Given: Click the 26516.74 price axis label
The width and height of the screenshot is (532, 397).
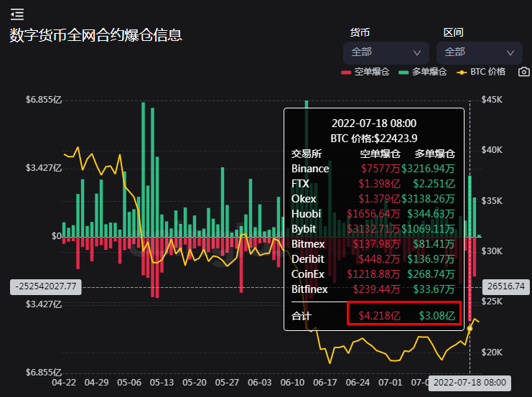Looking at the screenshot, I should click(x=507, y=286).
